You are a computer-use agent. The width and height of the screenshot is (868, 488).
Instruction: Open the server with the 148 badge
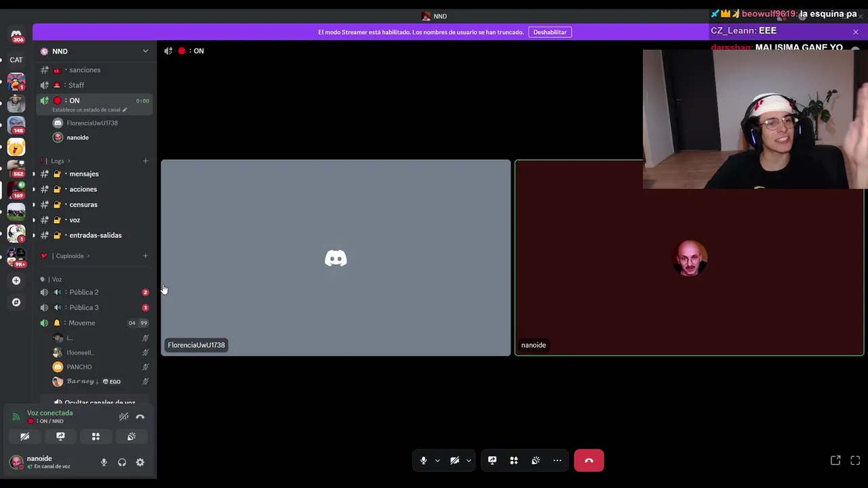click(16, 125)
